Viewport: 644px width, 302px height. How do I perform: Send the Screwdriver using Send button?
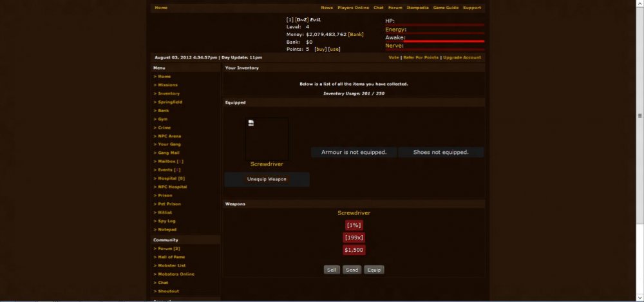click(352, 270)
